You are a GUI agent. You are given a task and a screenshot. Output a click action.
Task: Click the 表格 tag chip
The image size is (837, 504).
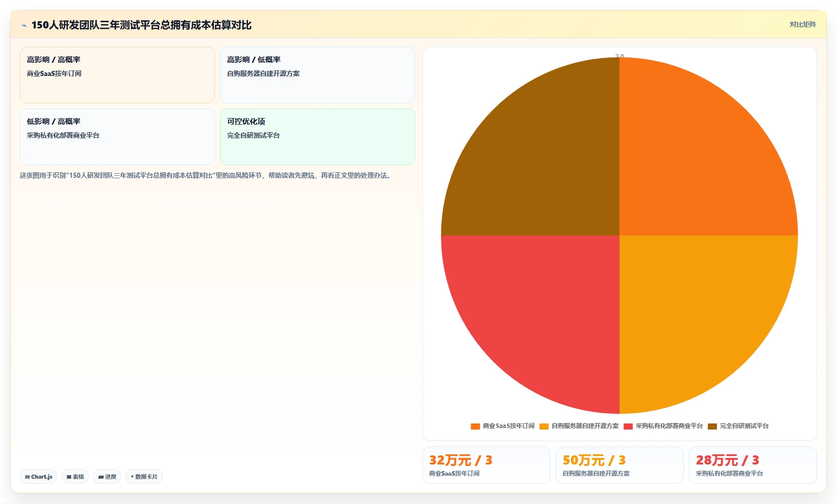(75, 477)
